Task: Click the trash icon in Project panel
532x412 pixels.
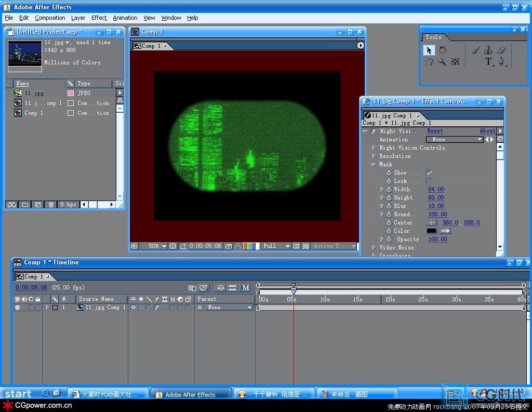Action: click(x=51, y=204)
